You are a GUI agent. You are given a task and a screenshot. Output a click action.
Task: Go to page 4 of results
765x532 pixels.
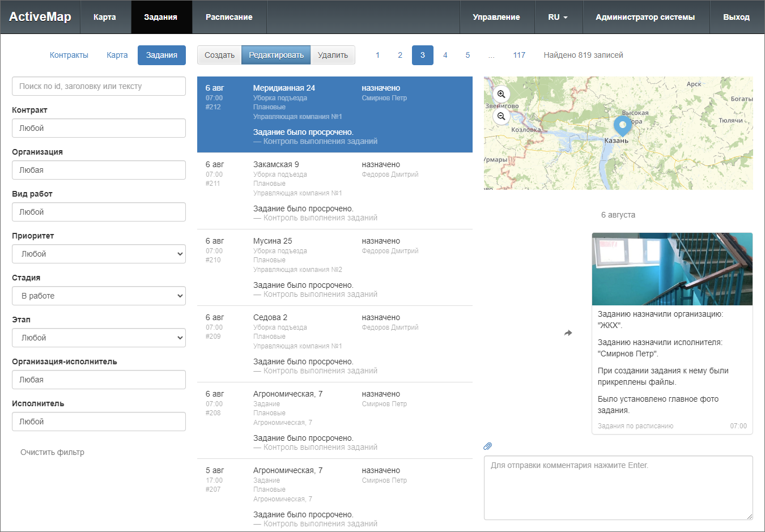445,55
